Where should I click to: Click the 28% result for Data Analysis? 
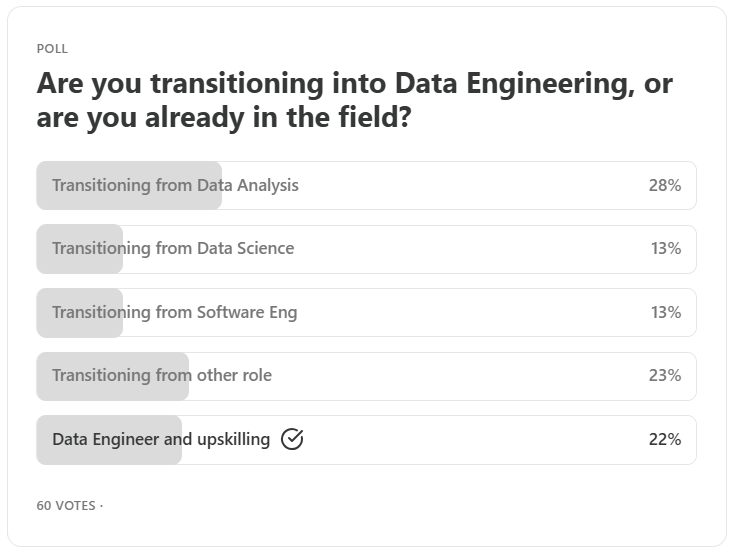pyautogui.click(x=664, y=185)
